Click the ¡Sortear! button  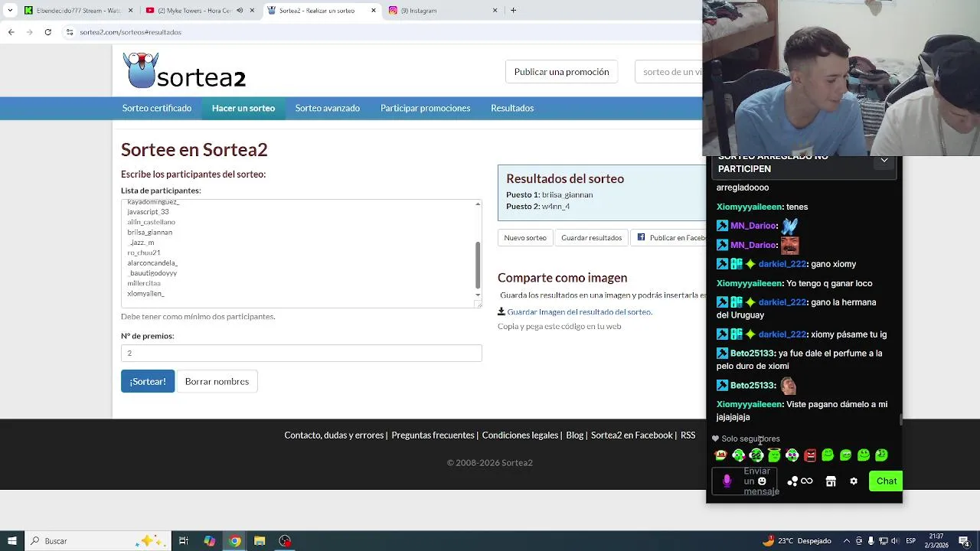(148, 381)
